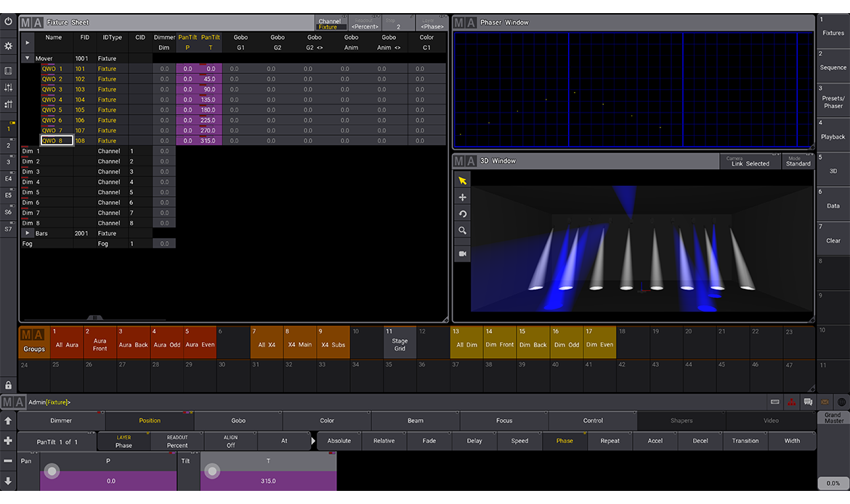This screenshot has height=504, width=850.
Task: Click the MA logo of the 3D Window
Action: (464, 161)
